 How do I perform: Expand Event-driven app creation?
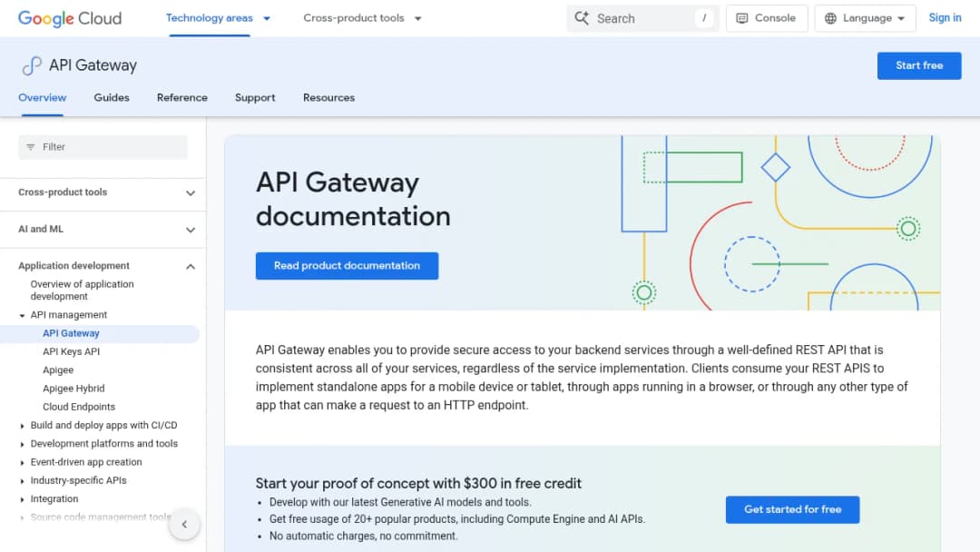(22, 463)
